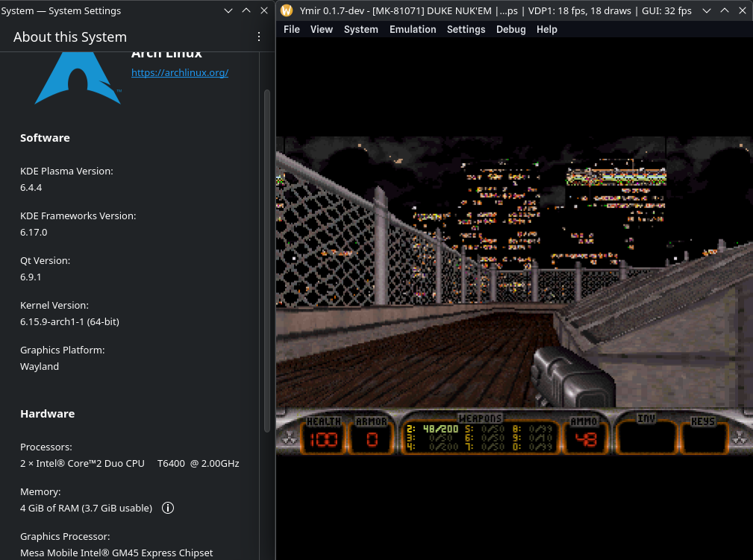Close the Ymir emulator window
The image size is (753, 560).
[x=743, y=10]
